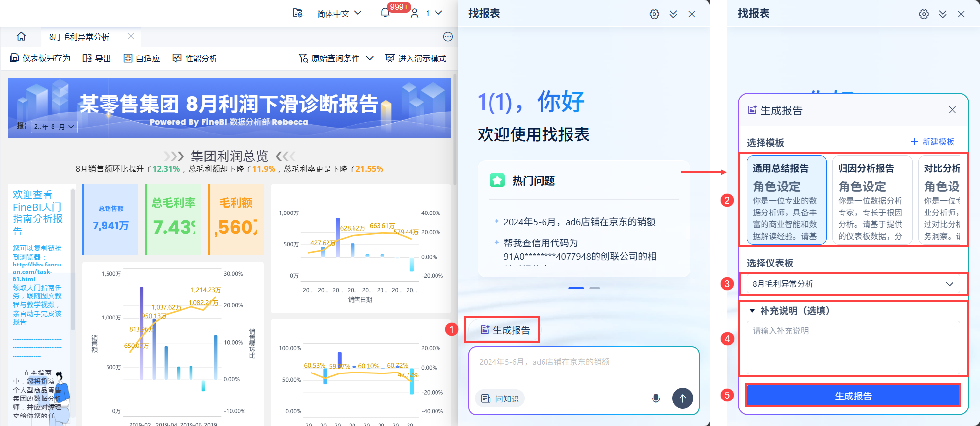Collapse the 补充说明（选填） section triangle
This screenshot has height=426, width=980.
(752, 311)
